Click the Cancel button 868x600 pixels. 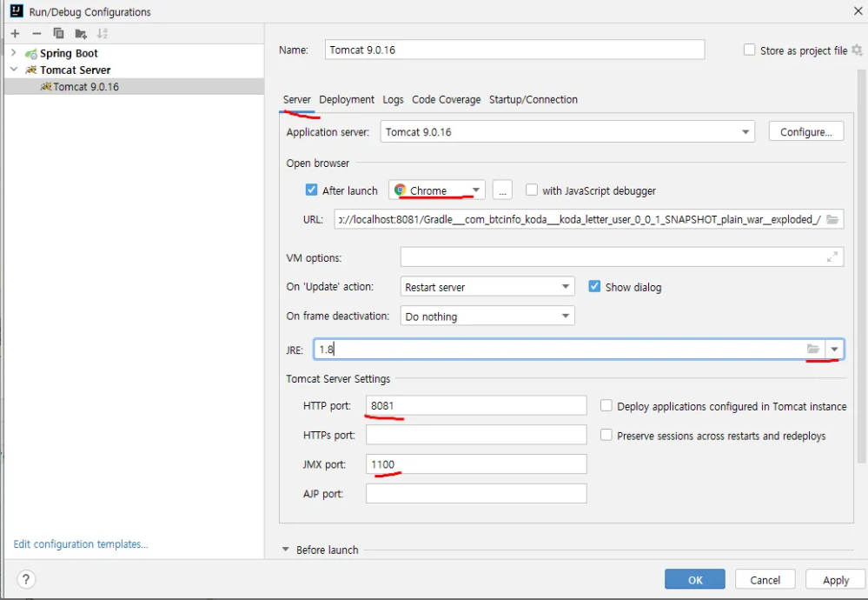tap(765, 579)
